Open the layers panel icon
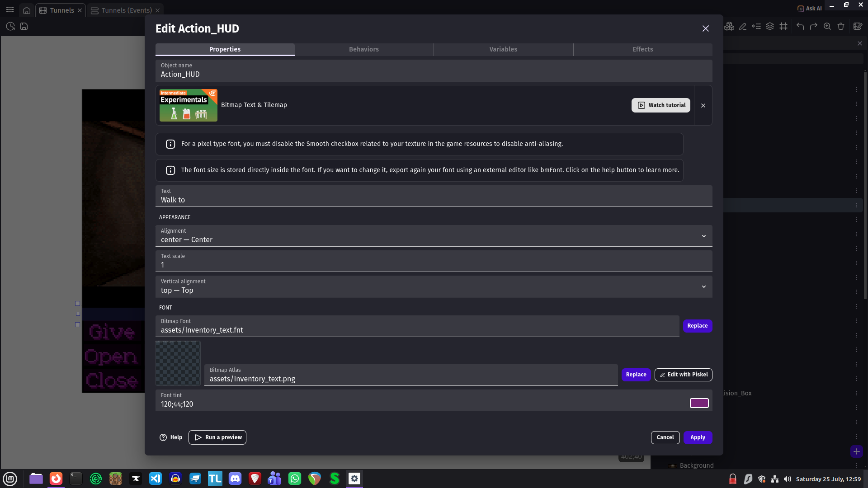This screenshot has width=868, height=488. (x=770, y=27)
